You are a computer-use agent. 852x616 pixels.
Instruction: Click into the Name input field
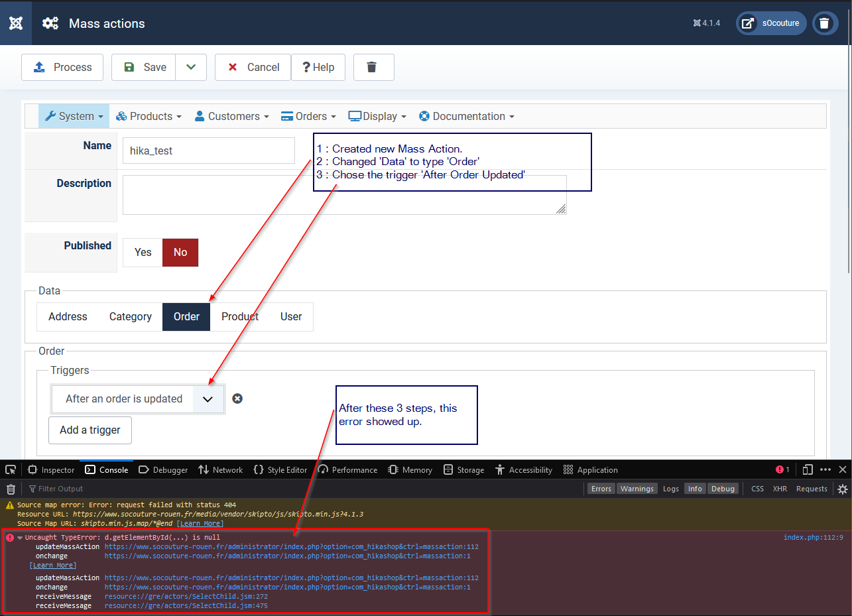[208, 151]
